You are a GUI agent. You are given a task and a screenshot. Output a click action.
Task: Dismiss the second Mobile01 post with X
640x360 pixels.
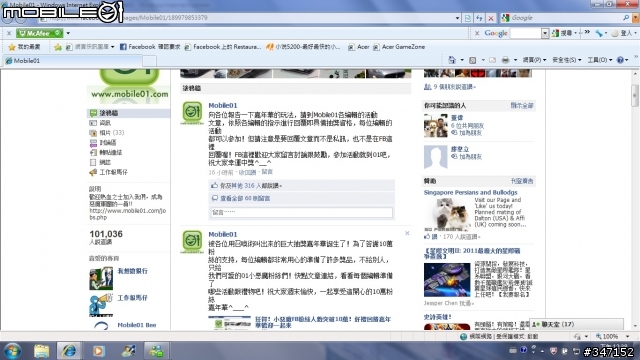pos(407,233)
